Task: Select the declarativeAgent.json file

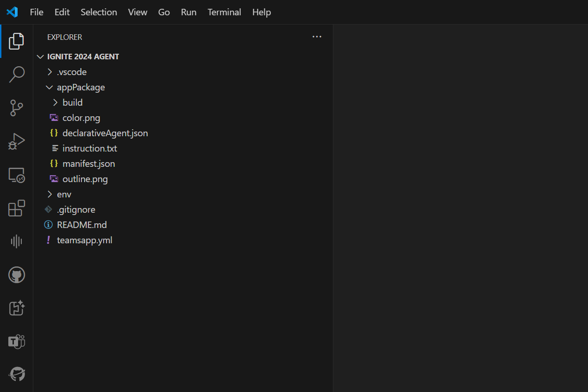Action: click(105, 133)
